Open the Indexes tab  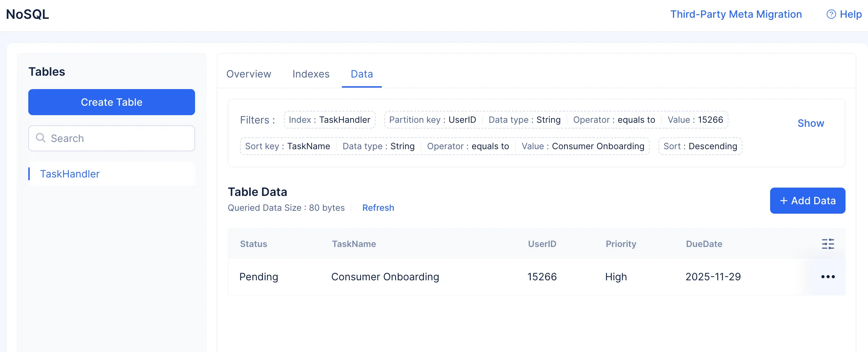311,74
